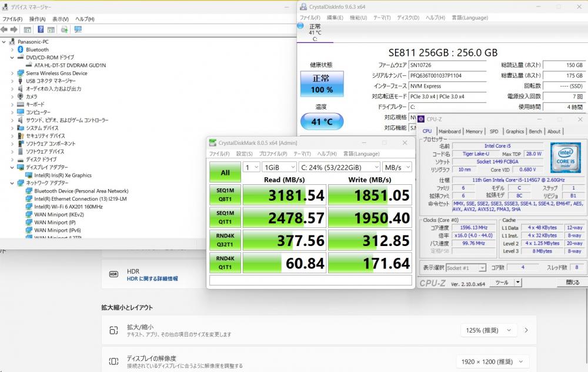The image size is (588, 372).
Task: Select WAN Miniport (IKEv2) adapter
Action: [59, 215]
